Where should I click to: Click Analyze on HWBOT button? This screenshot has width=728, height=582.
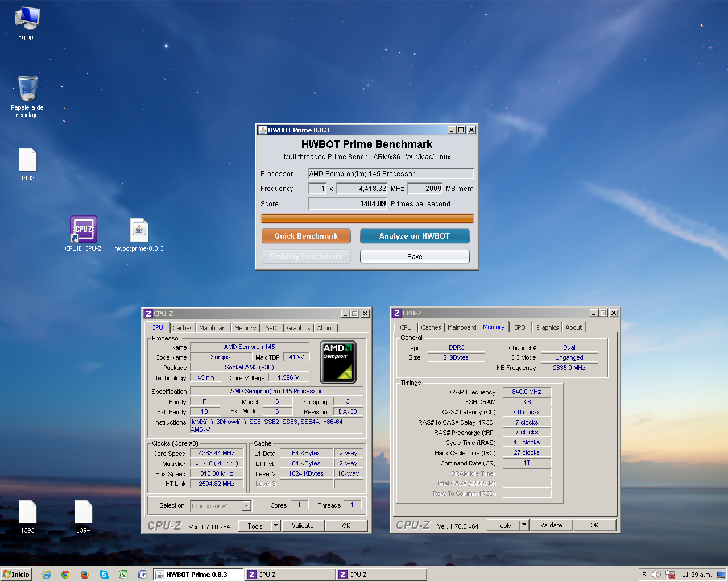point(415,236)
